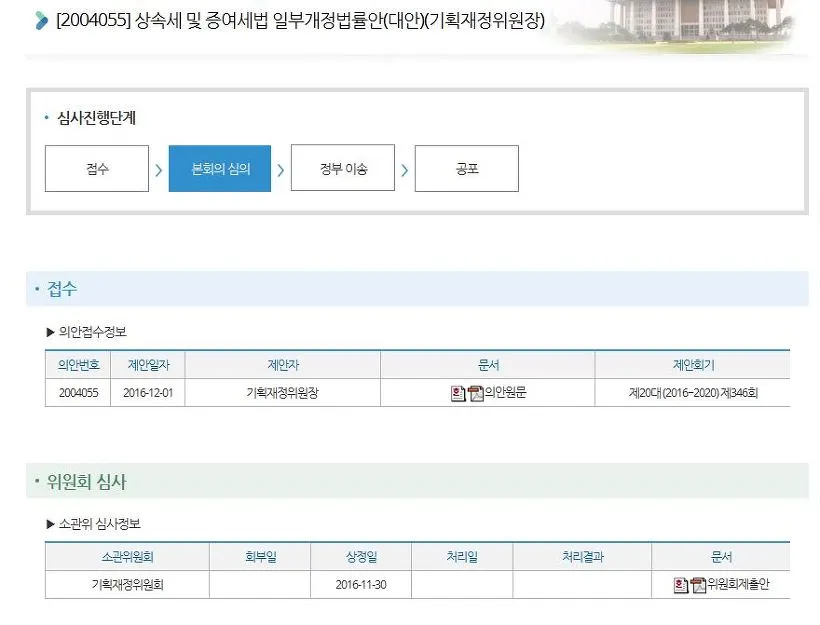Open the 의안원문 document link
Image resolution: width=820 pixels, height=625 pixels.
pos(505,392)
